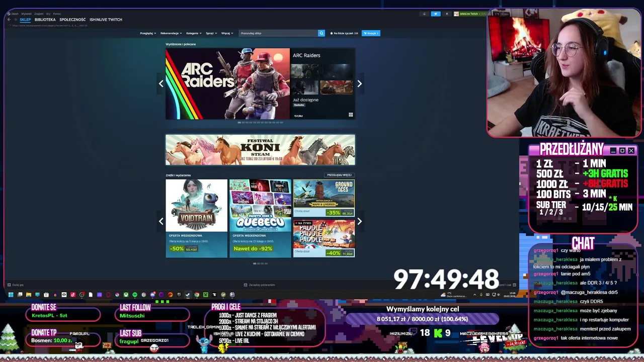644x362 pixels.
Task: Open Święto gier z Quebecu offer card
Action: 260,218
